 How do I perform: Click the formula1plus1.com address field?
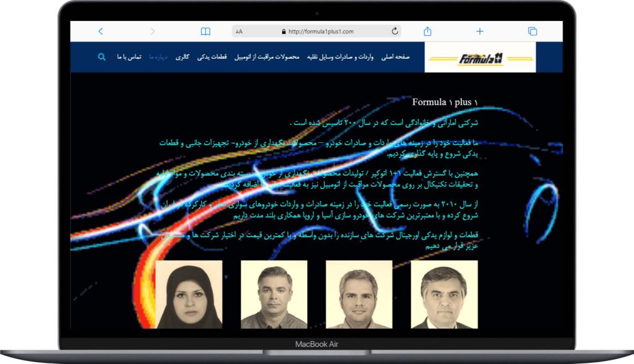[320, 32]
